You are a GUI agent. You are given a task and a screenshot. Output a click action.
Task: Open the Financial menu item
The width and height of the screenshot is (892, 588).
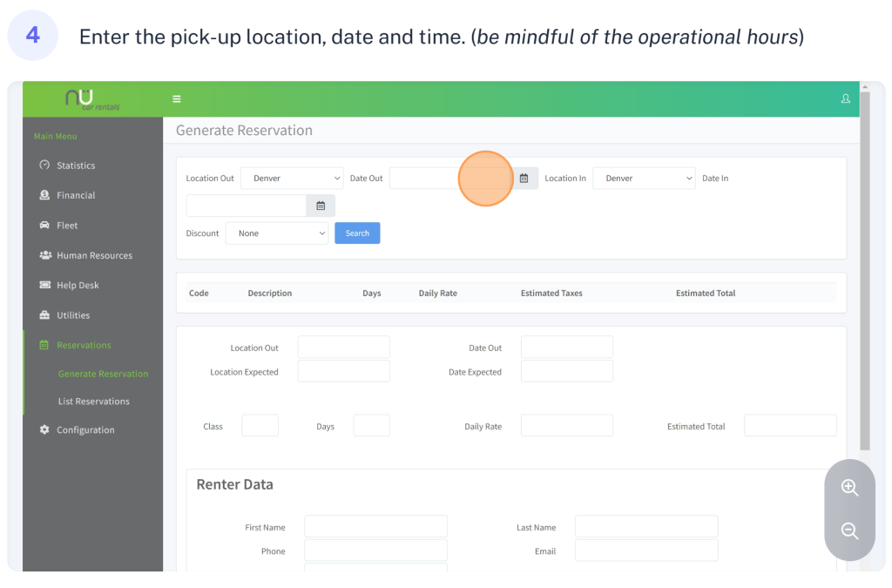pos(76,195)
